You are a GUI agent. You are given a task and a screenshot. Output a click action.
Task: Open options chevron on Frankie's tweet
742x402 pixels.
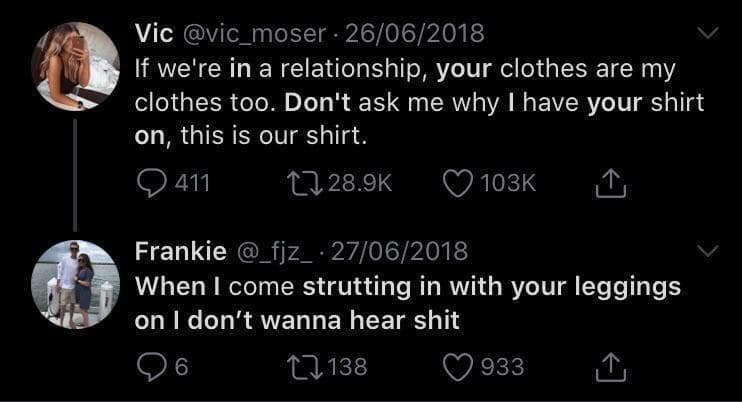point(708,251)
